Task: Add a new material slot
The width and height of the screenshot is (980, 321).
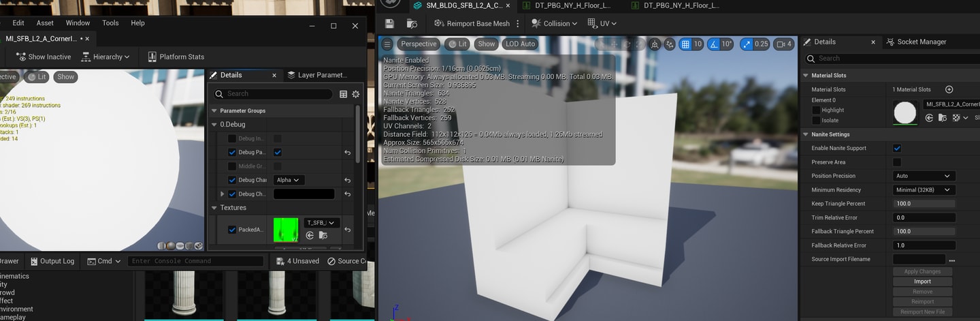Action: 949,89
